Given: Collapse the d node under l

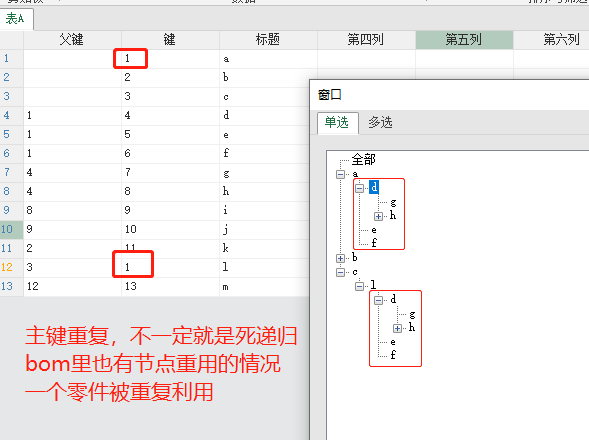Looking at the screenshot, I should tap(378, 300).
